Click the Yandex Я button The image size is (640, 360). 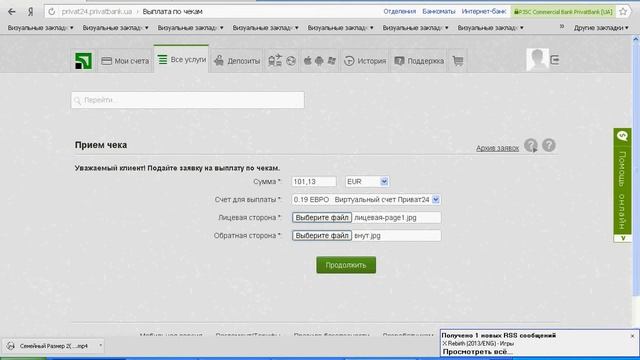point(31,11)
